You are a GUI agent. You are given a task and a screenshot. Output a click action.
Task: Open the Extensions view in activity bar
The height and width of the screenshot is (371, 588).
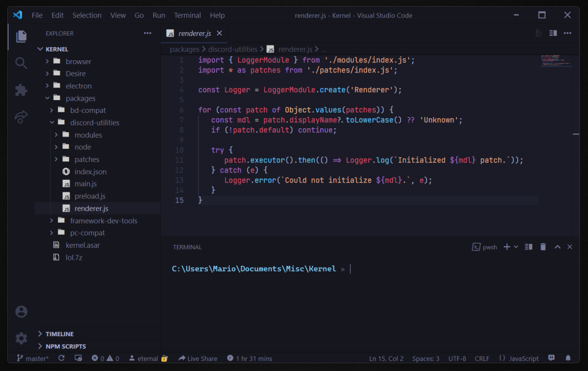(x=22, y=90)
